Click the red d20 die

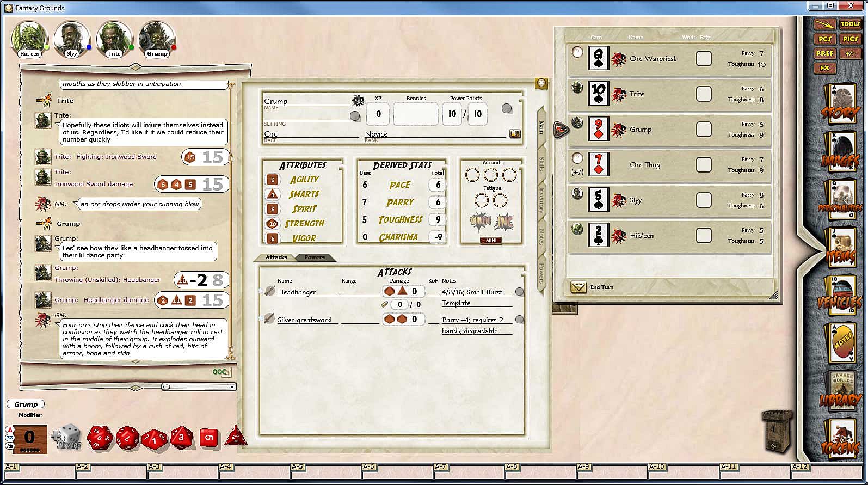coord(100,438)
